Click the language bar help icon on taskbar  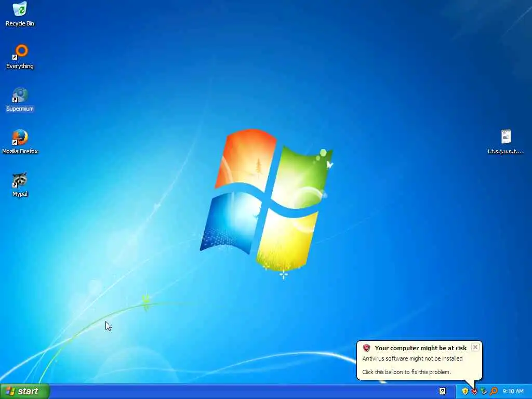[442, 391]
